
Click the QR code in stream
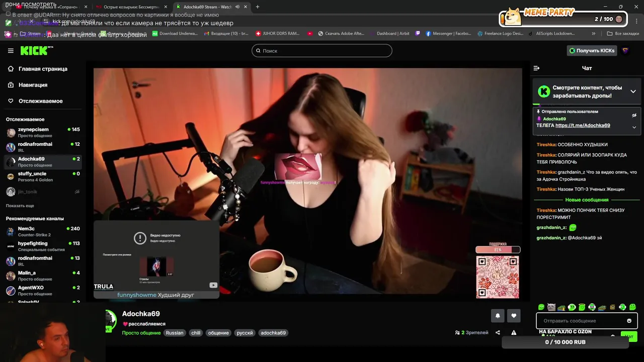(498, 277)
